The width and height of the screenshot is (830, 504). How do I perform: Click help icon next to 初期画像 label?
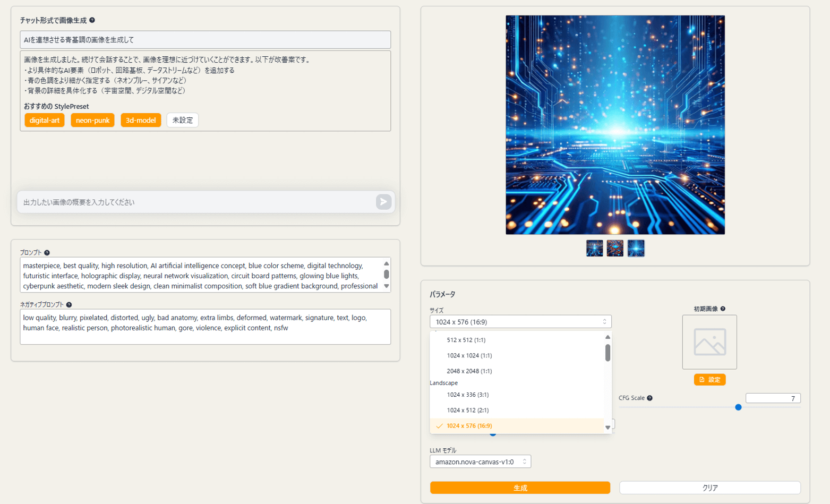(x=723, y=309)
